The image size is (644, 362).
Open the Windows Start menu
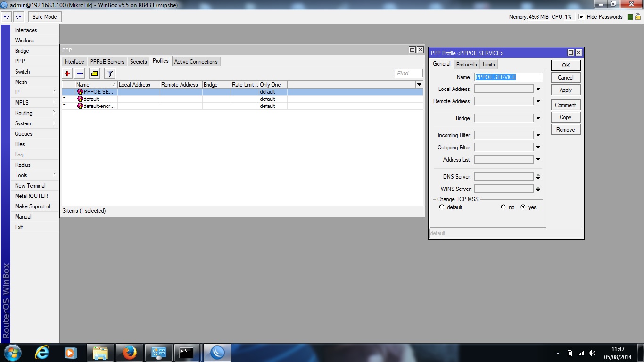pyautogui.click(x=12, y=353)
